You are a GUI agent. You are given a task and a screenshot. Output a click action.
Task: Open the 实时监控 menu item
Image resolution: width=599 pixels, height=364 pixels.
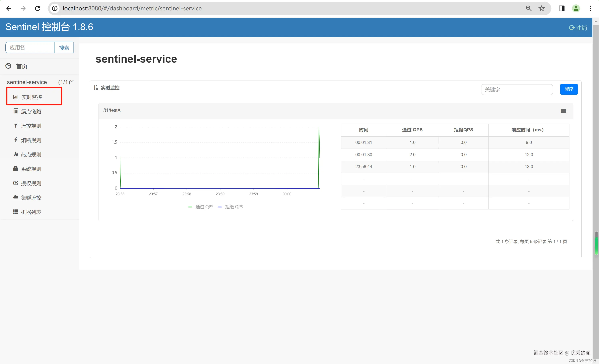[x=32, y=97]
